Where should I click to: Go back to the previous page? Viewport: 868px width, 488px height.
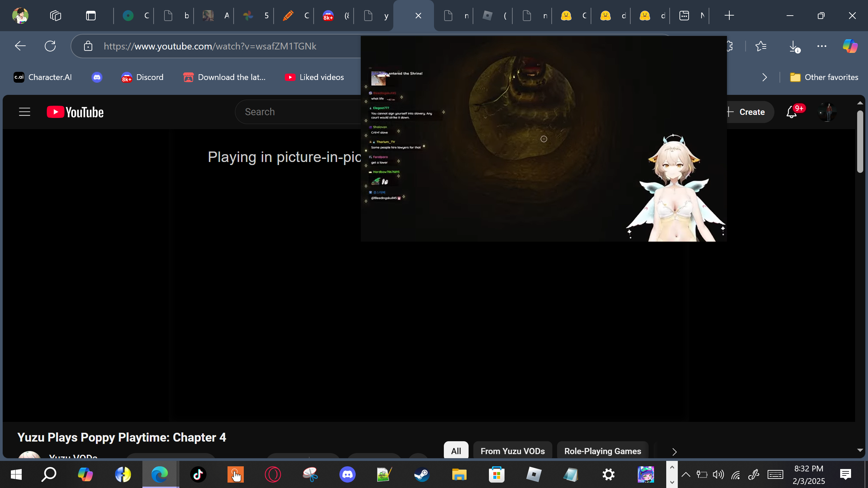coord(20,46)
